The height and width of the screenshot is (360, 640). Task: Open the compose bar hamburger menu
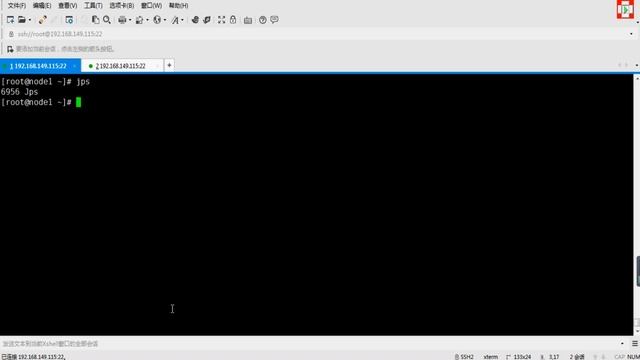click(x=635, y=344)
